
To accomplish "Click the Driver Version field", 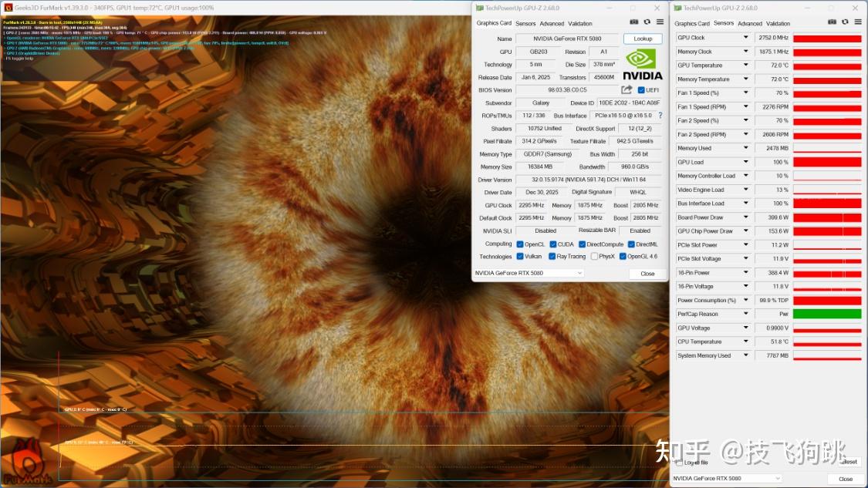I will (x=589, y=180).
